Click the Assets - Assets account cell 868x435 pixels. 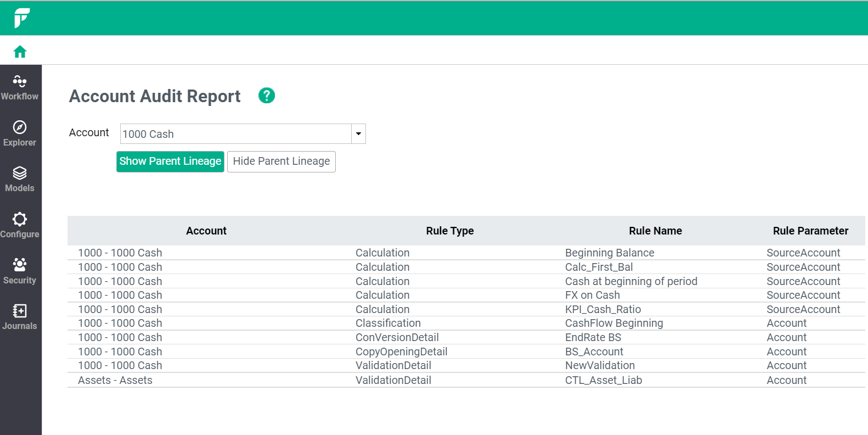point(115,380)
